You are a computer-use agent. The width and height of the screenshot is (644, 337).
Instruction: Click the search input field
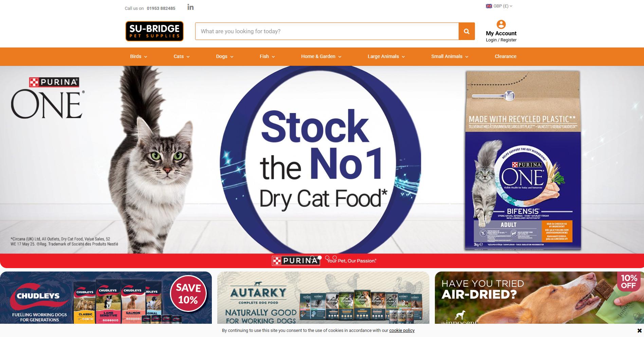pyautogui.click(x=327, y=31)
